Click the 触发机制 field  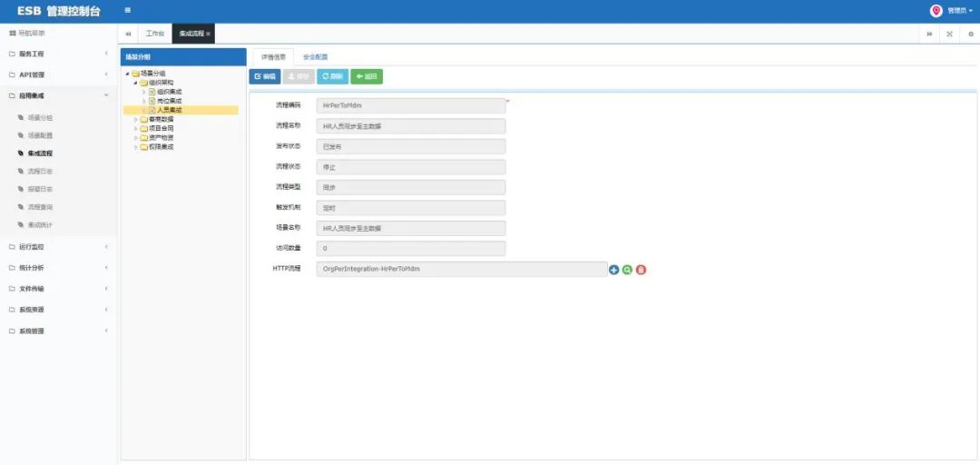coord(411,208)
